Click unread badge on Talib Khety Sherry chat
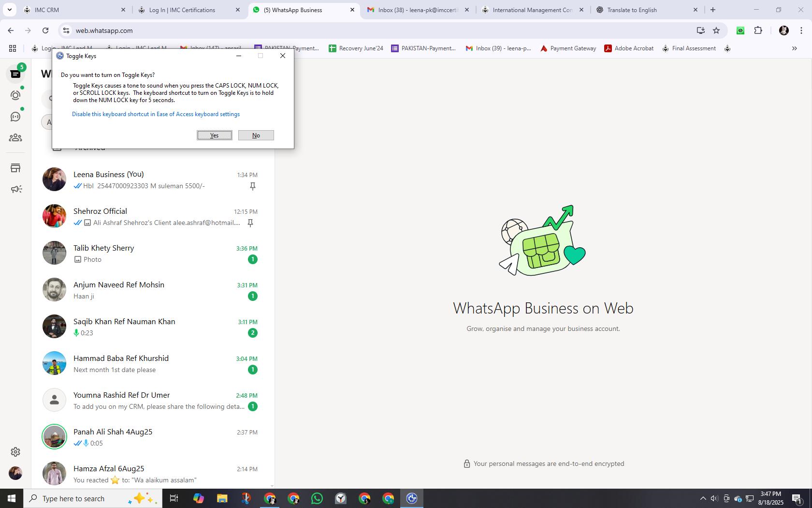This screenshot has height=508, width=812. 252,259
